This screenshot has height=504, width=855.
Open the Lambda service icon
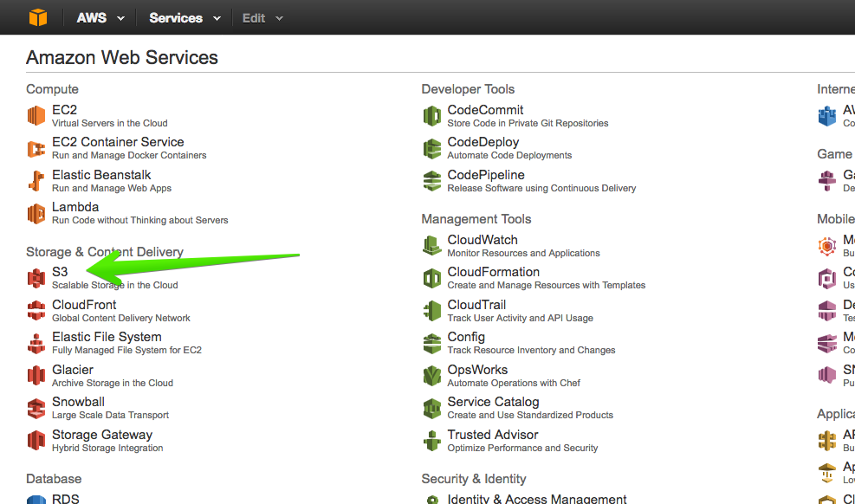36,214
